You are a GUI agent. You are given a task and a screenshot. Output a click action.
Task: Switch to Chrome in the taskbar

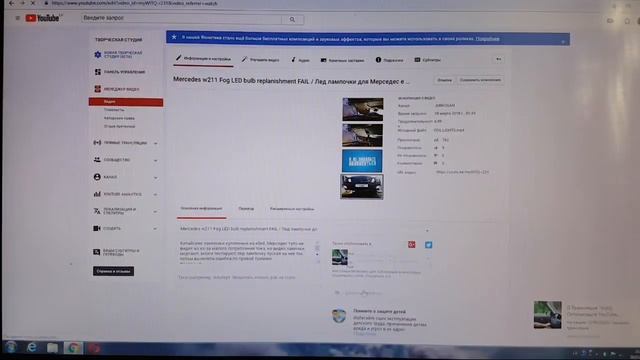pyautogui.click(x=73, y=348)
